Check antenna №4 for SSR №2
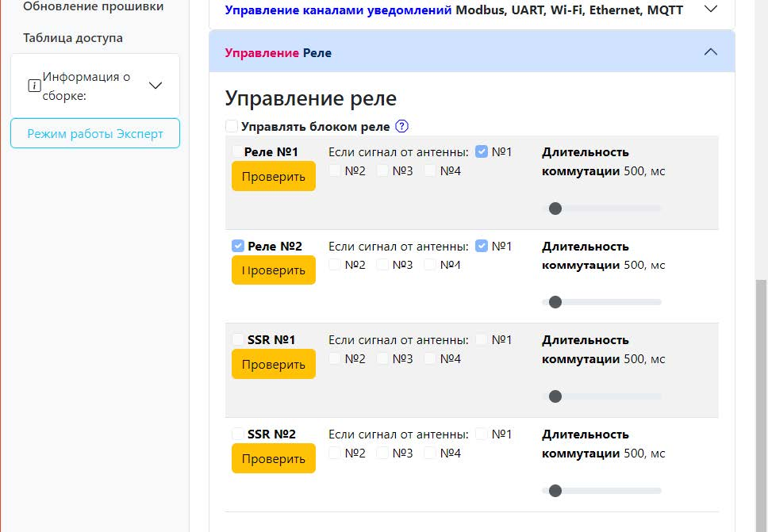Image resolution: width=768 pixels, height=532 pixels. point(430,453)
